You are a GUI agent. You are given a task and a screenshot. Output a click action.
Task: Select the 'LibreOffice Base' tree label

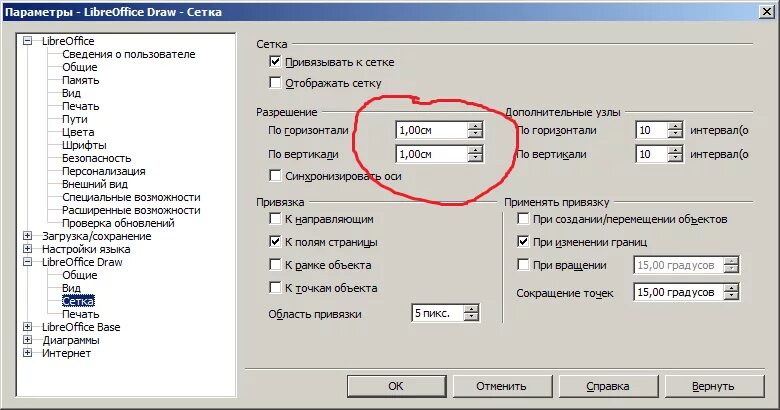coord(81,327)
